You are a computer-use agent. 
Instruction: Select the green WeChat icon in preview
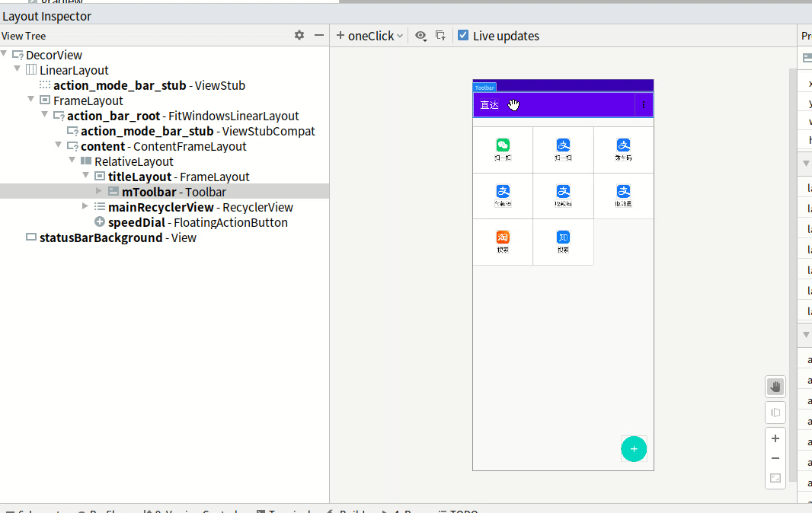[x=503, y=145]
